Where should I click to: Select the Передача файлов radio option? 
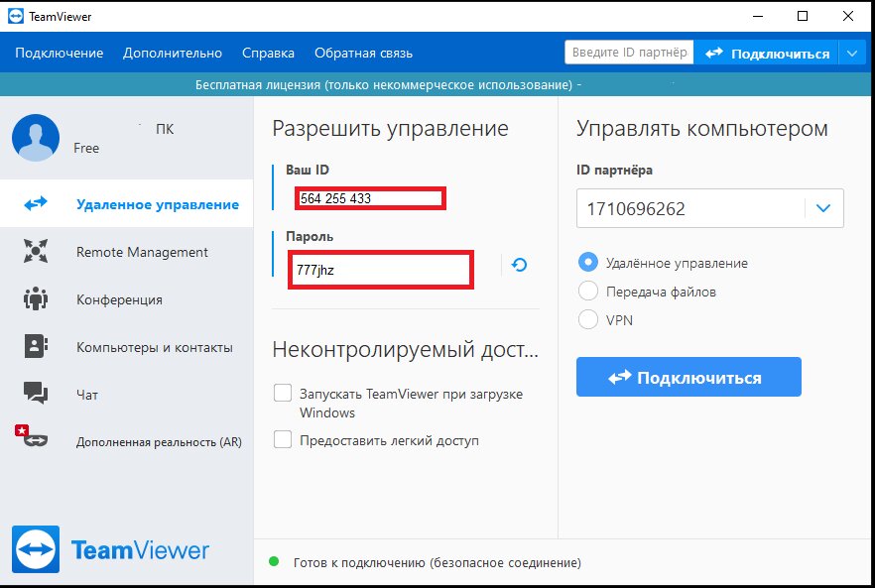coord(588,291)
